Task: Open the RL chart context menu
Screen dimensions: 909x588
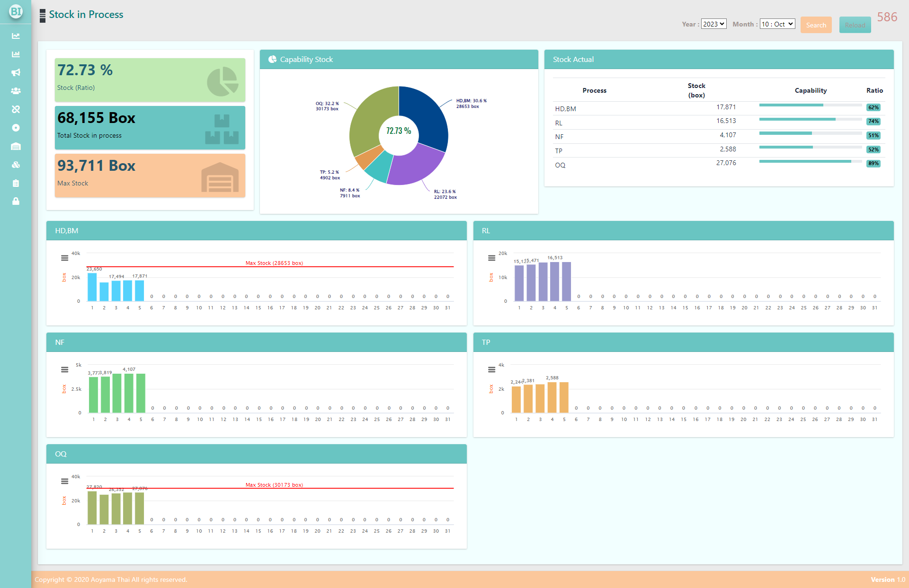Action: (491, 258)
